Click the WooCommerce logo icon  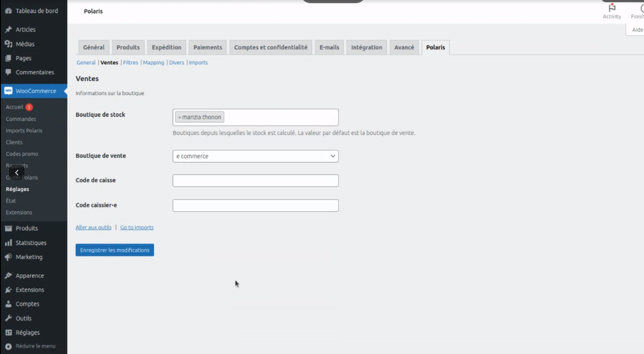(8, 91)
